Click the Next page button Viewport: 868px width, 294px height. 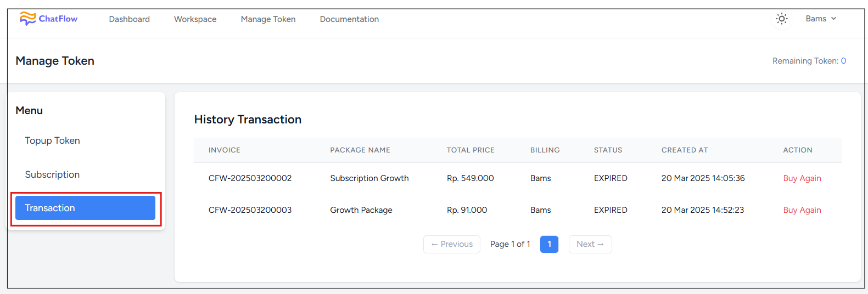(590, 244)
